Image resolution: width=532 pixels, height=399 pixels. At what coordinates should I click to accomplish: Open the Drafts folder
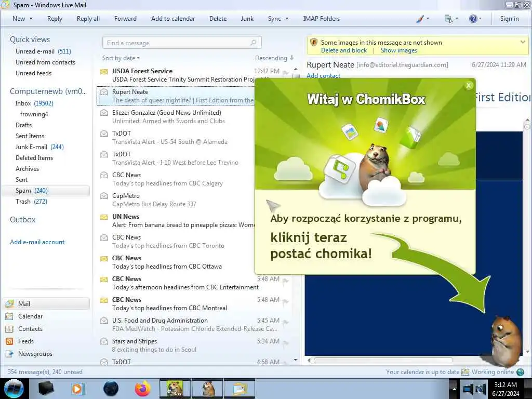pyautogui.click(x=23, y=125)
